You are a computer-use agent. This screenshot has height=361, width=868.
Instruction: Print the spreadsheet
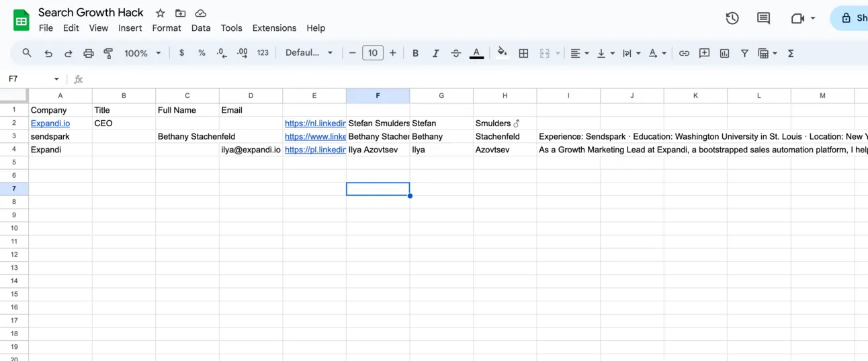[88, 53]
